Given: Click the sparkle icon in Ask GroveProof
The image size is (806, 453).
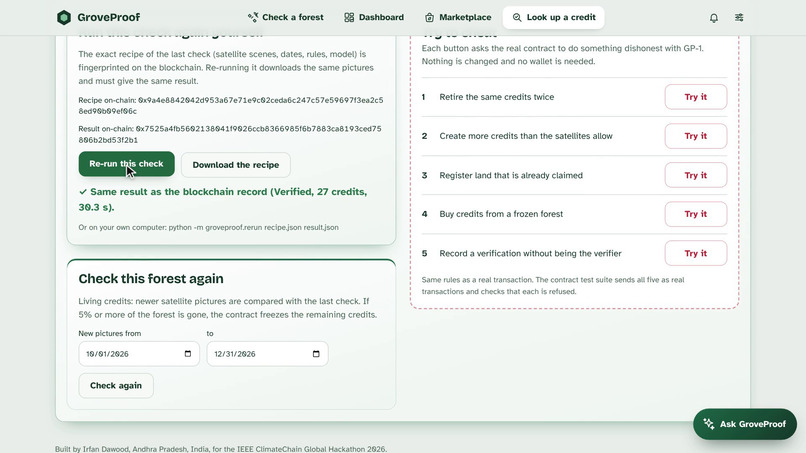Looking at the screenshot, I should [x=709, y=424].
